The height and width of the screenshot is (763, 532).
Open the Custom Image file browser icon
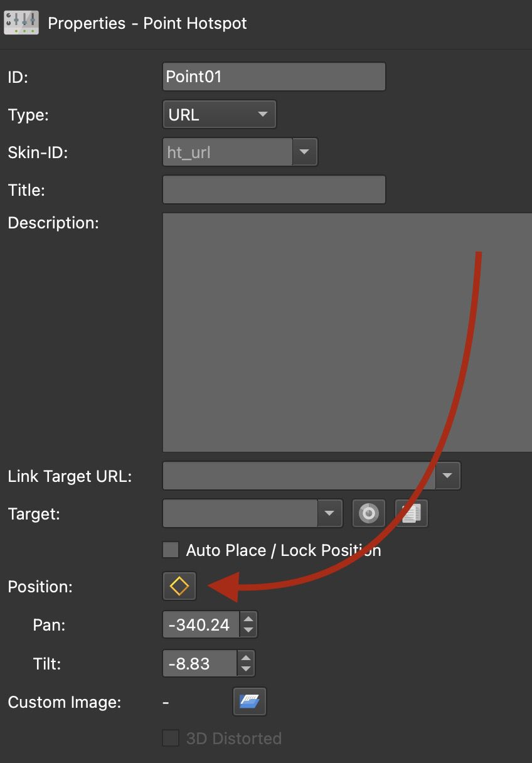(250, 702)
